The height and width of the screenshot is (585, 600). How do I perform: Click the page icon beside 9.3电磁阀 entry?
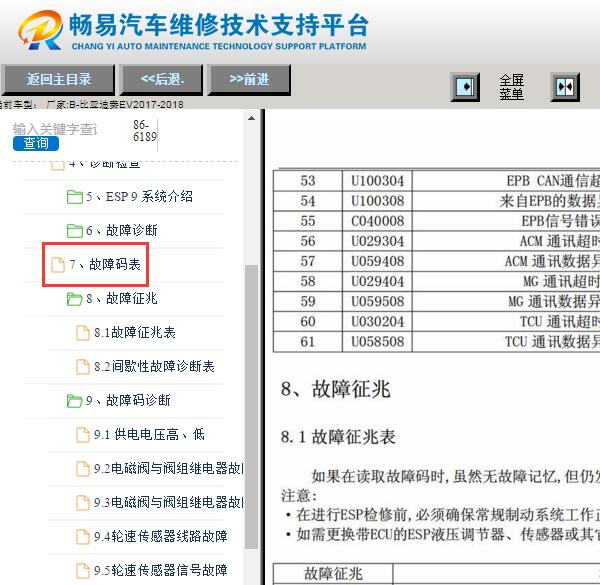(83, 503)
